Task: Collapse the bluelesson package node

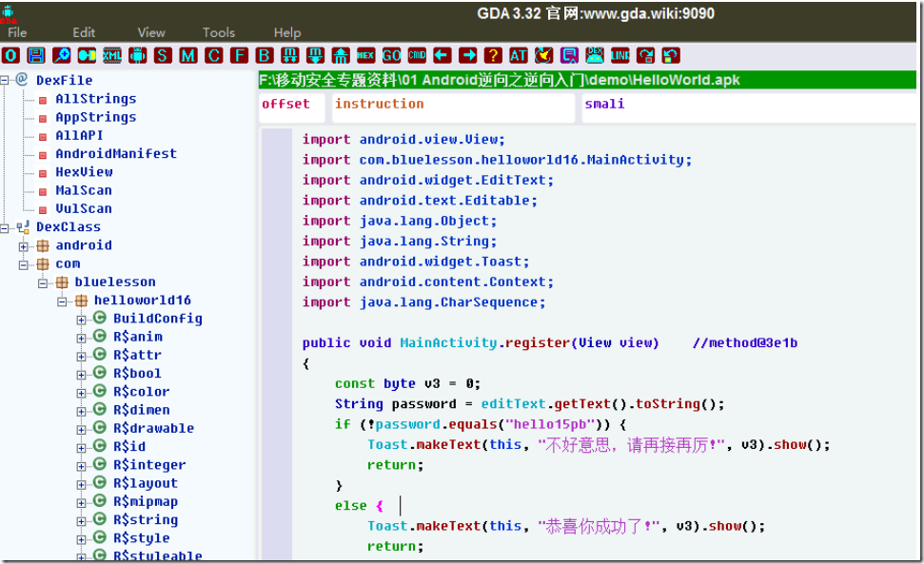Action: pyautogui.click(x=43, y=283)
